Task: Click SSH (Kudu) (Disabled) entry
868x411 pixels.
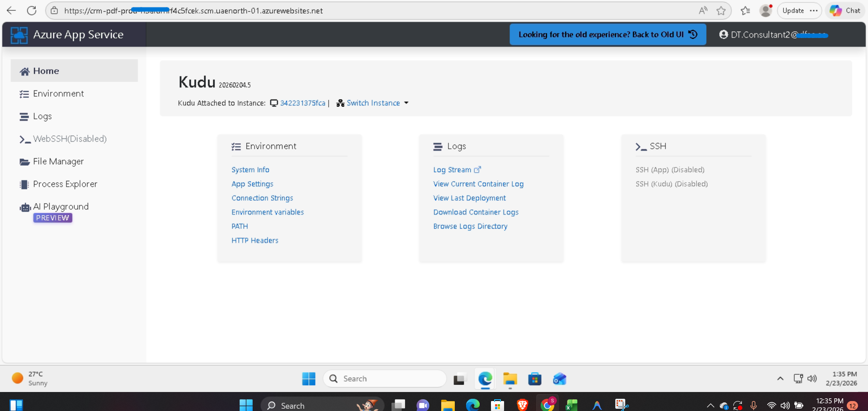Action: (x=672, y=184)
